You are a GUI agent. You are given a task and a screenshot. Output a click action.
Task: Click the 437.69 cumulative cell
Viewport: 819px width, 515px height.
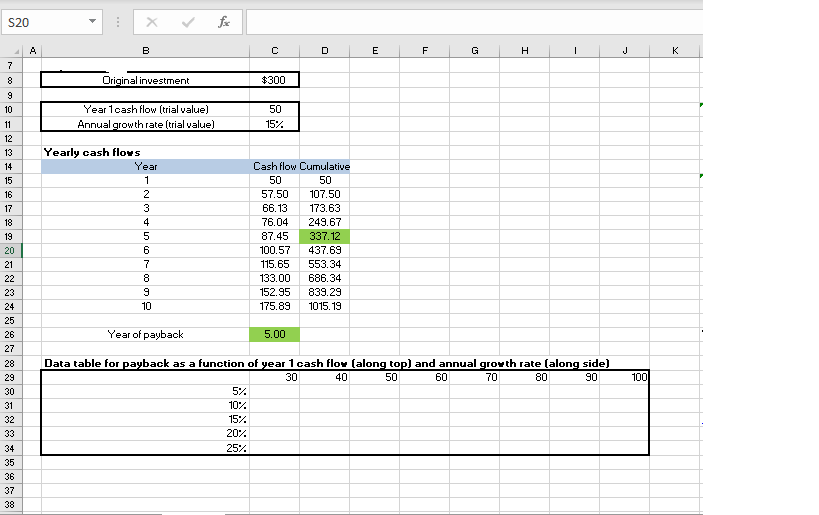[325, 251]
